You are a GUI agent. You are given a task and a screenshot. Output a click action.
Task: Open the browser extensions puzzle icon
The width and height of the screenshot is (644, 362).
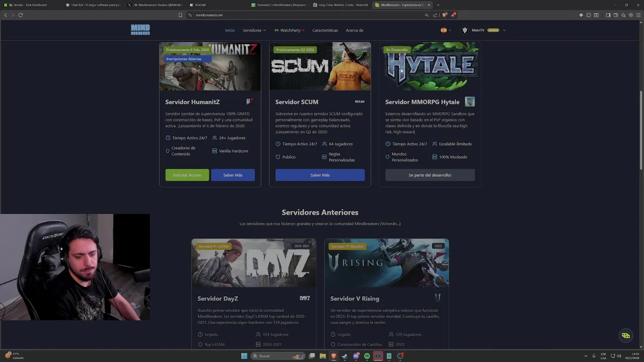589,15
